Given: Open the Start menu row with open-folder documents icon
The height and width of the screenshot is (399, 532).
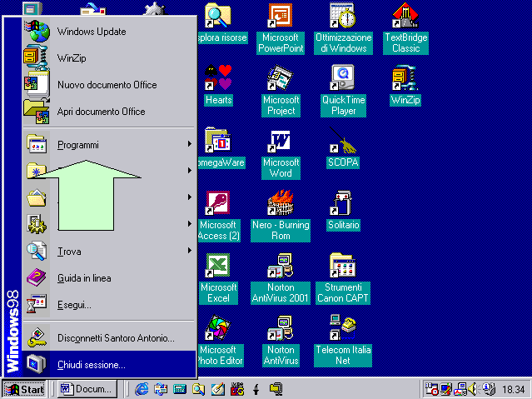Looking at the screenshot, I should (109, 198).
